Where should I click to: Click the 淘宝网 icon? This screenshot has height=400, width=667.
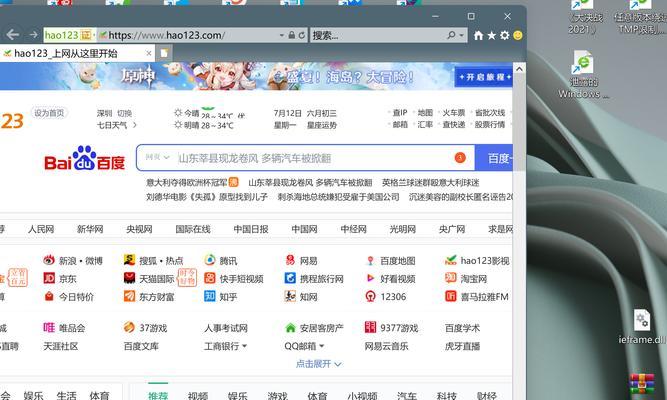point(450,278)
